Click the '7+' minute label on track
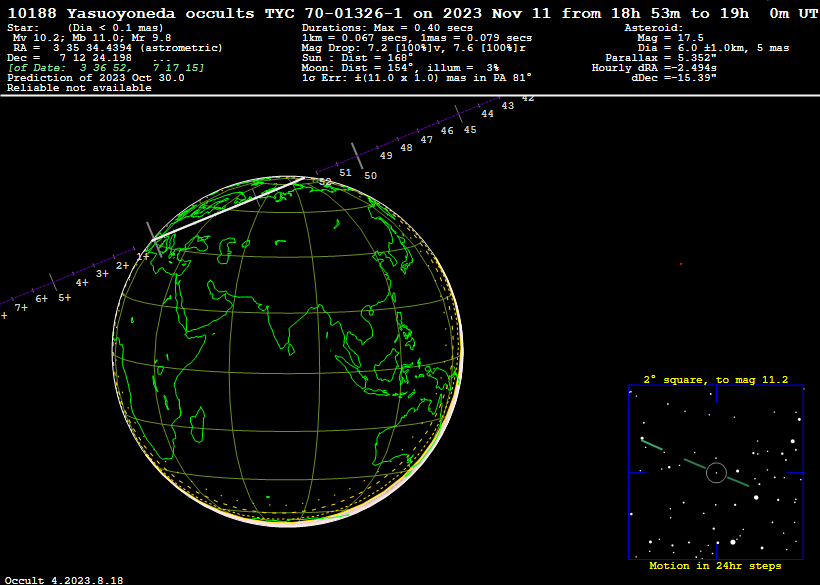 point(21,307)
